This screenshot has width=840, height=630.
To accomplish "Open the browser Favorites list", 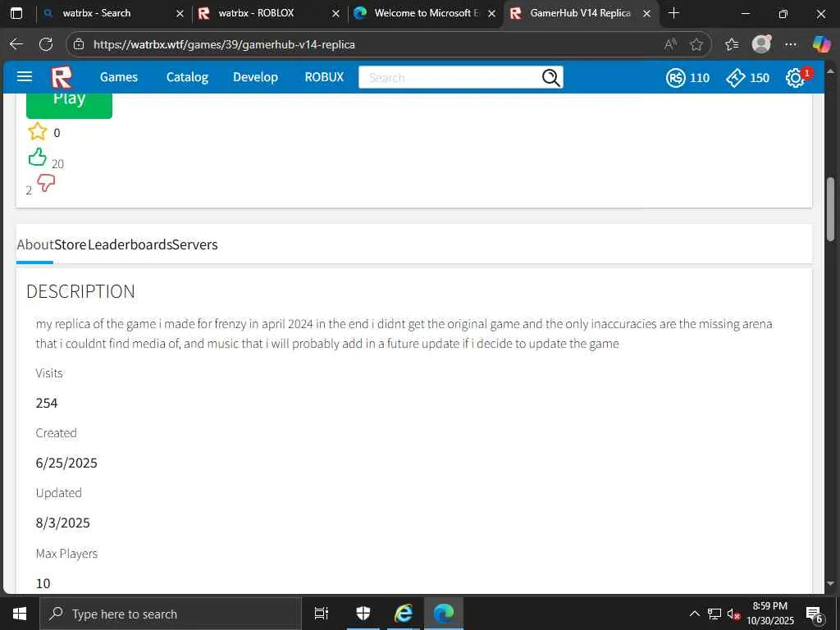I will [732, 44].
